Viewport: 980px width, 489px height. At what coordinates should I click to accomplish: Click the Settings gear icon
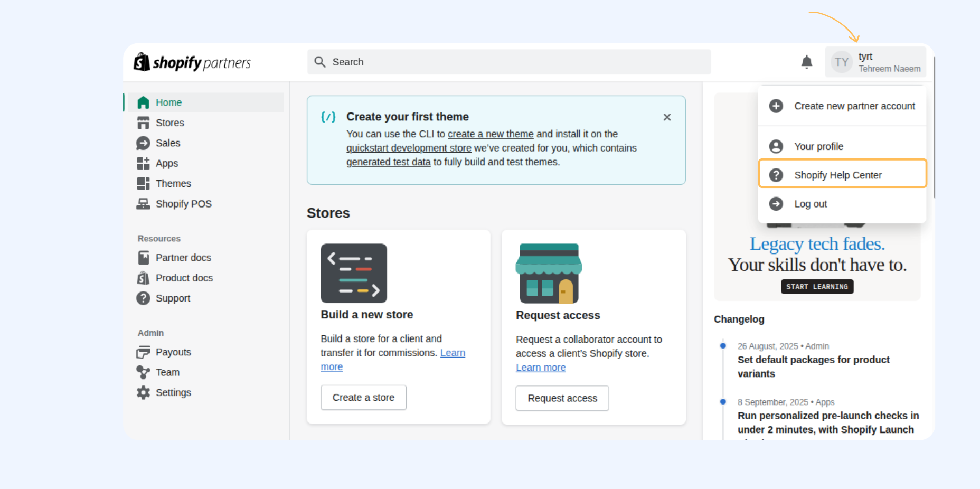(143, 392)
